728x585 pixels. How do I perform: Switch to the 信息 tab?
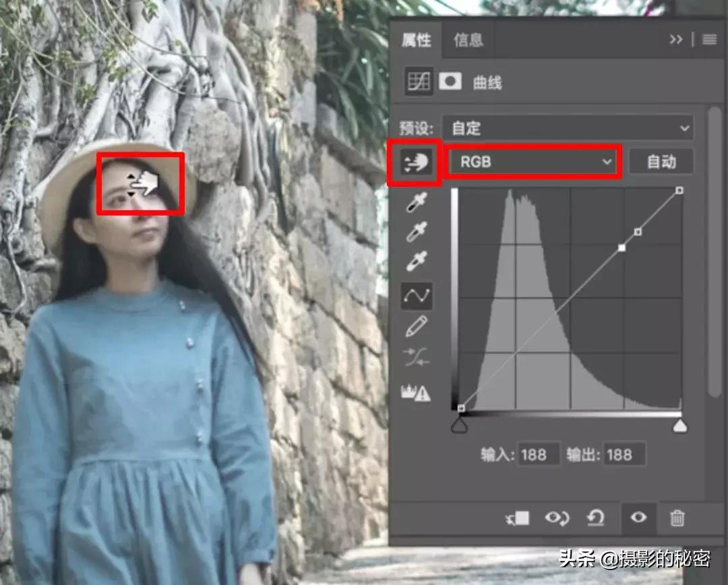pyautogui.click(x=468, y=40)
